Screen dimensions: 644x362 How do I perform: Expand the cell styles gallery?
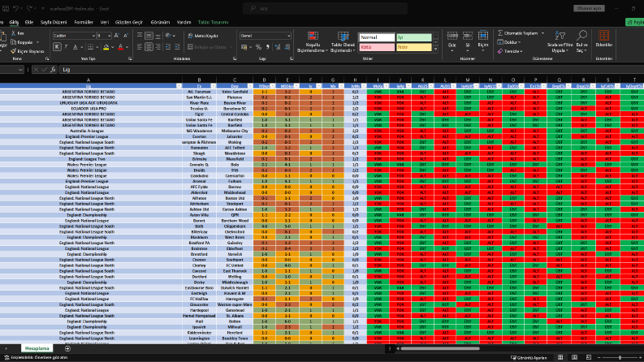click(x=436, y=50)
